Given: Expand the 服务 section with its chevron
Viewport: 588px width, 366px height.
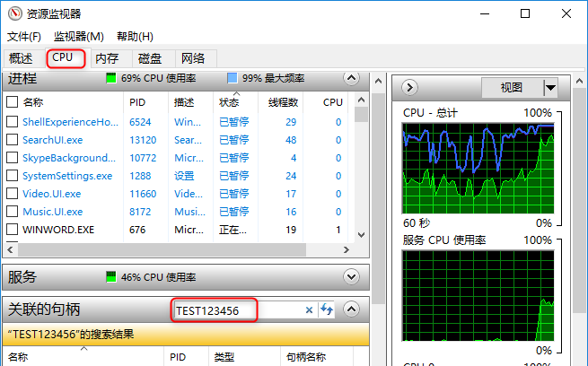Looking at the screenshot, I should pos(351,277).
